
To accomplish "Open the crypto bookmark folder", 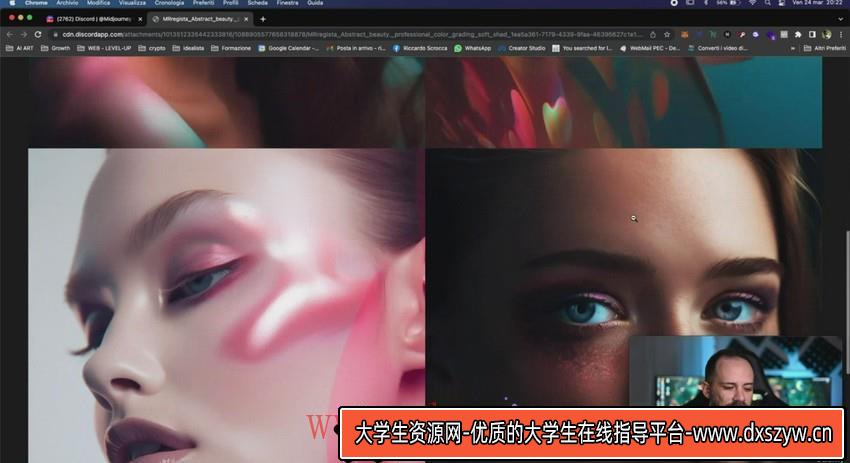I will tap(152, 48).
